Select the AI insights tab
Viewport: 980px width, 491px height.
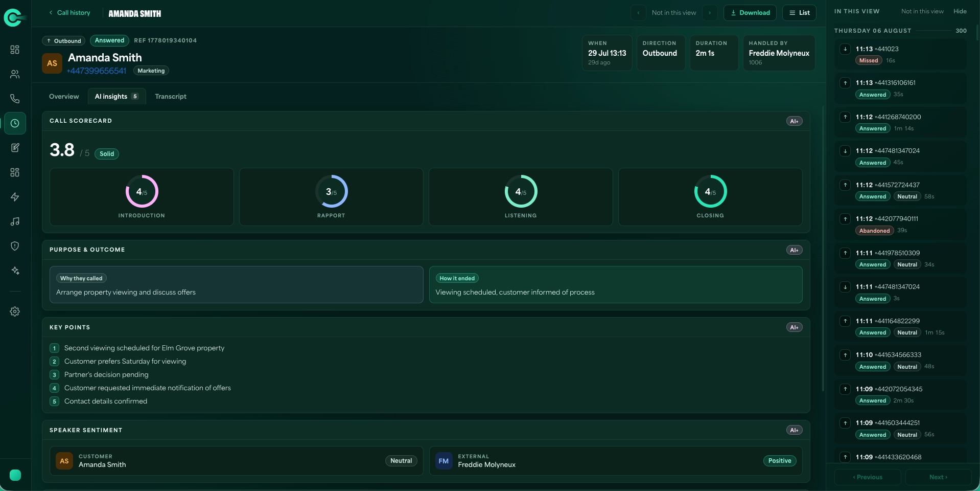116,96
